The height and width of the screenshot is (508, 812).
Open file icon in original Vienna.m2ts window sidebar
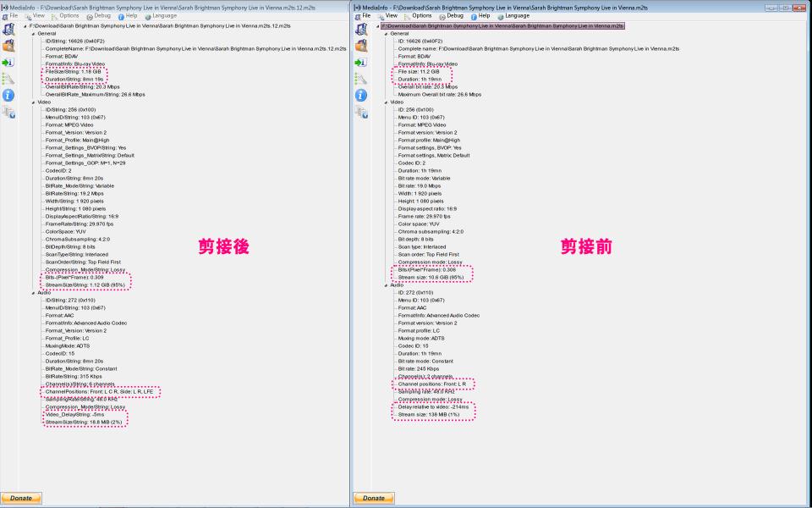click(361, 29)
